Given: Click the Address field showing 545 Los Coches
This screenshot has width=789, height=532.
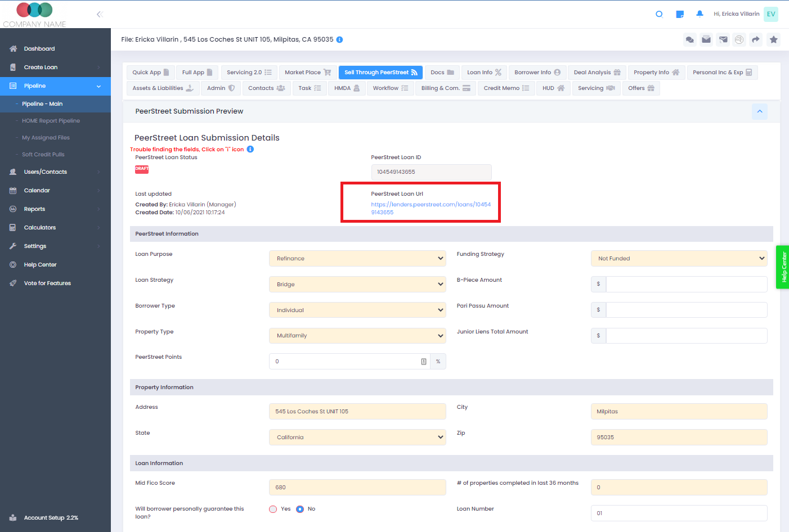Looking at the screenshot, I should click(x=357, y=412).
